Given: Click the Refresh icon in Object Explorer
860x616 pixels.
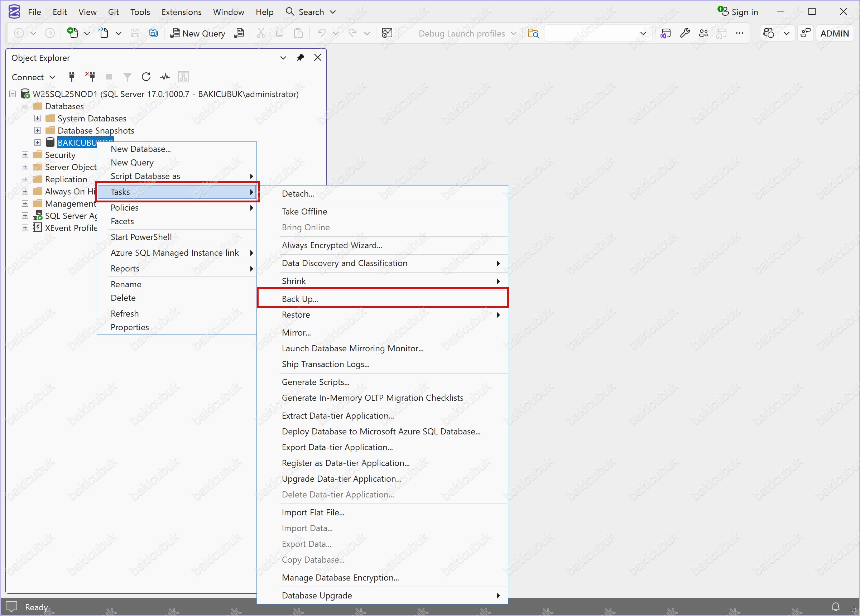Looking at the screenshot, I should [x=146, y=77].
